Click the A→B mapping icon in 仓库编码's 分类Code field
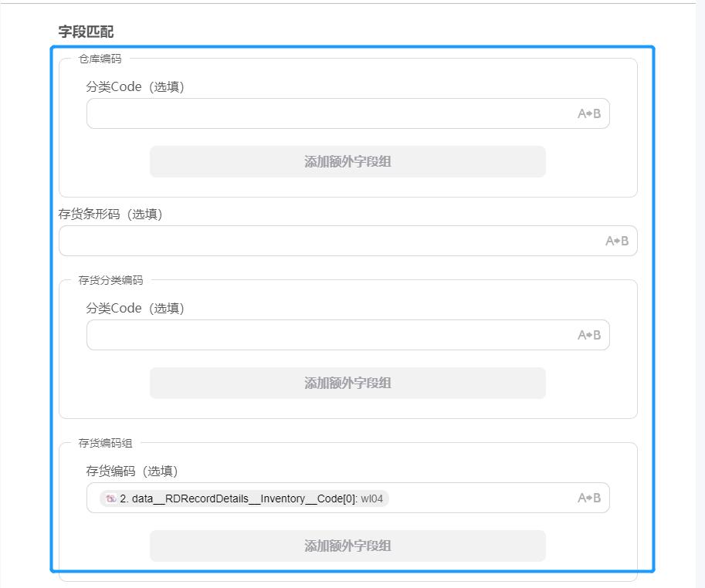Screen dimensions: 705x588 (x=589, y=113)
